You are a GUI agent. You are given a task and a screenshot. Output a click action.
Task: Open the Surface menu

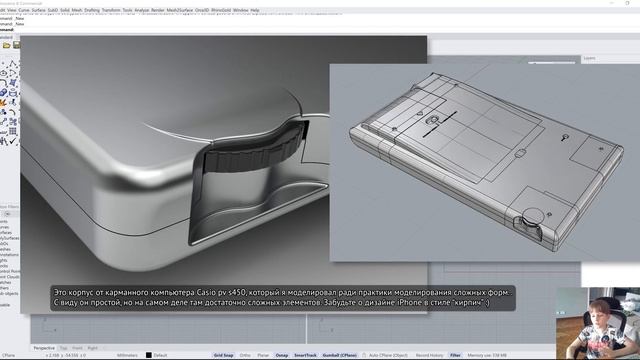click(38, 10)
